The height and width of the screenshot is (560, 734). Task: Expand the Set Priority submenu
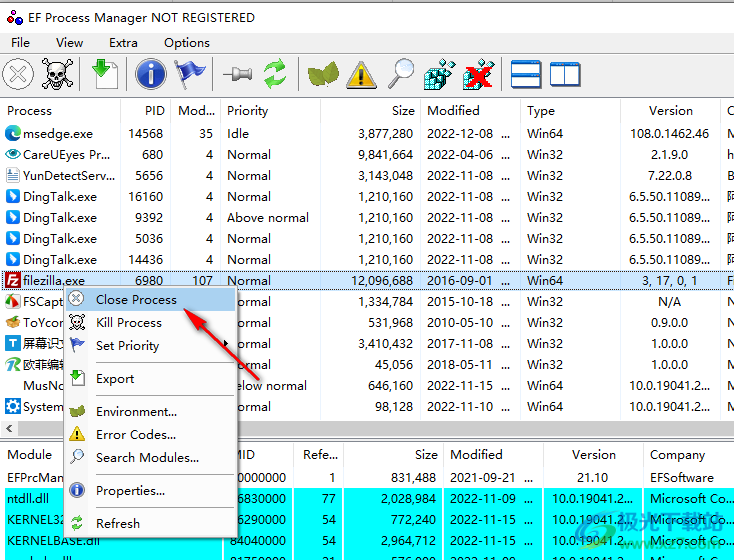151,346
